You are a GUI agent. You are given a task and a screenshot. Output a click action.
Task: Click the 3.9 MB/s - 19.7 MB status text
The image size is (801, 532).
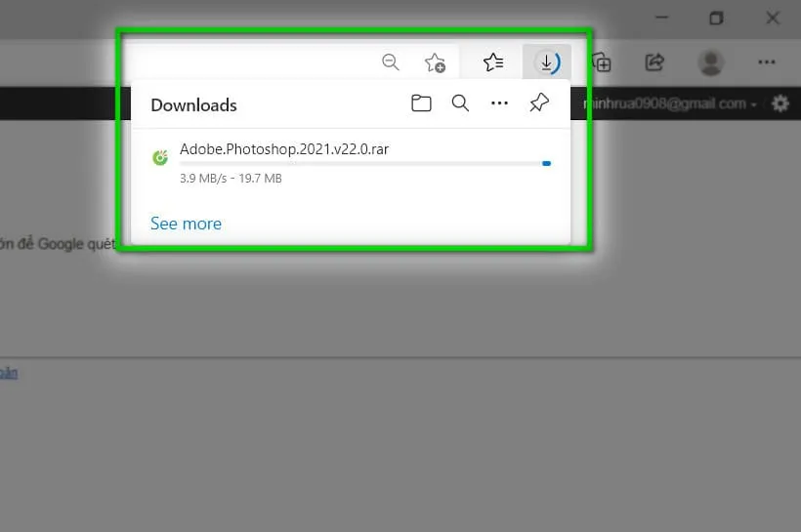point(231,179)
